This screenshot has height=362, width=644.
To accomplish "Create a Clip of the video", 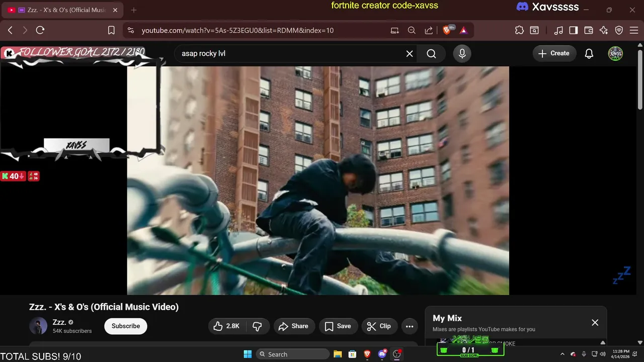I will tap(379, 326).
